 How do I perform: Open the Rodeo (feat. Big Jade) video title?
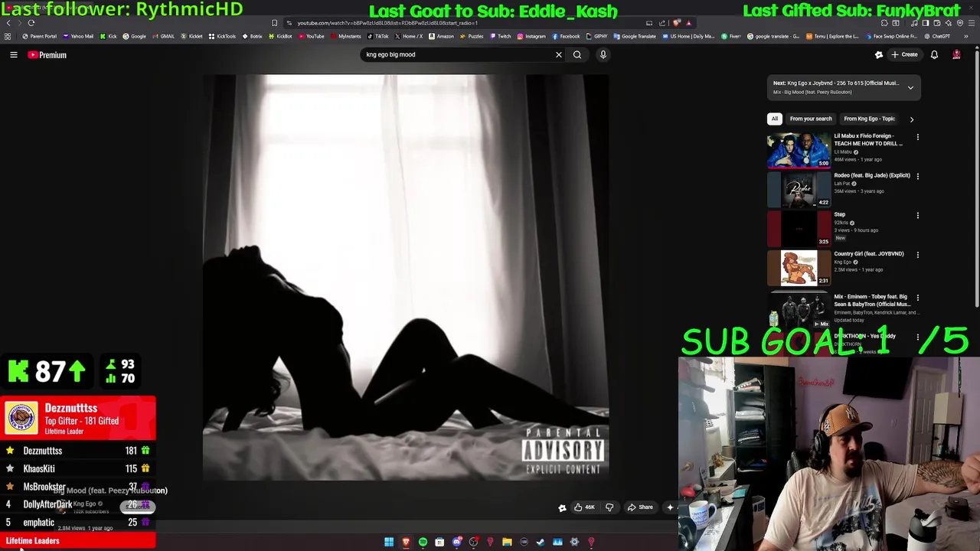[872, 175]
